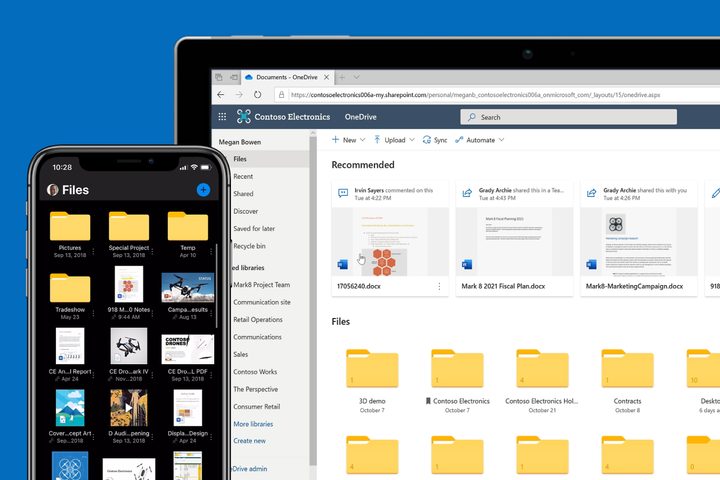Image resolution: width=720 pixels, height=480 pixels.
Task: Click the Create new link
Action: [x=249, y=440]
